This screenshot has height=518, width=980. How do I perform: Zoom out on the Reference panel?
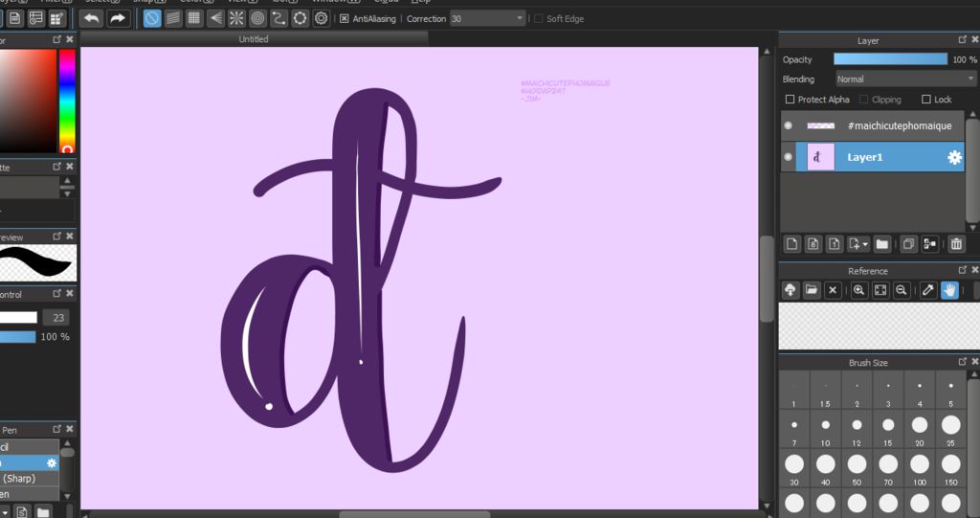(x=902, y=290)
